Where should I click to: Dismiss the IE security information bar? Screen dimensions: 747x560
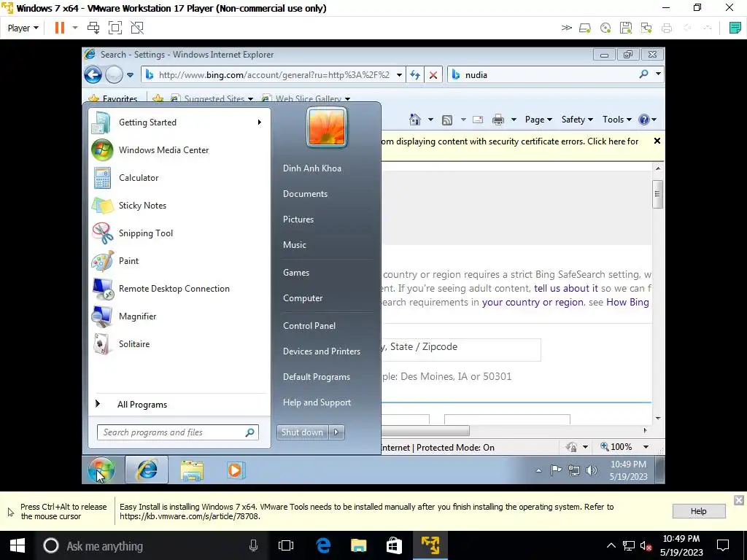[657, 141]
